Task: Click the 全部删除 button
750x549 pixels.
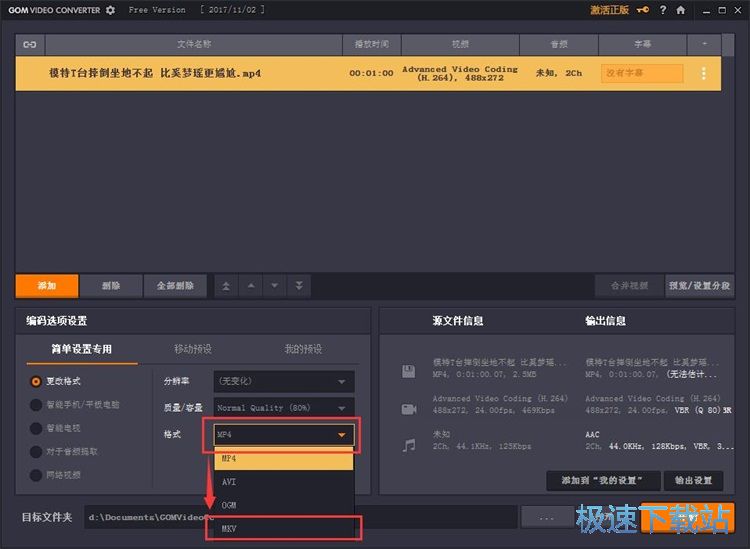Action: click(175, 286)
